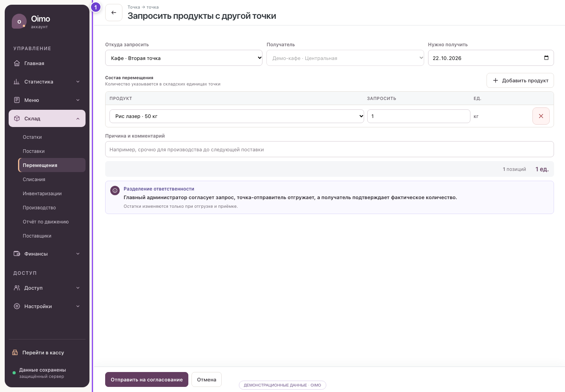Click the cash register icon

click(15, 352)
